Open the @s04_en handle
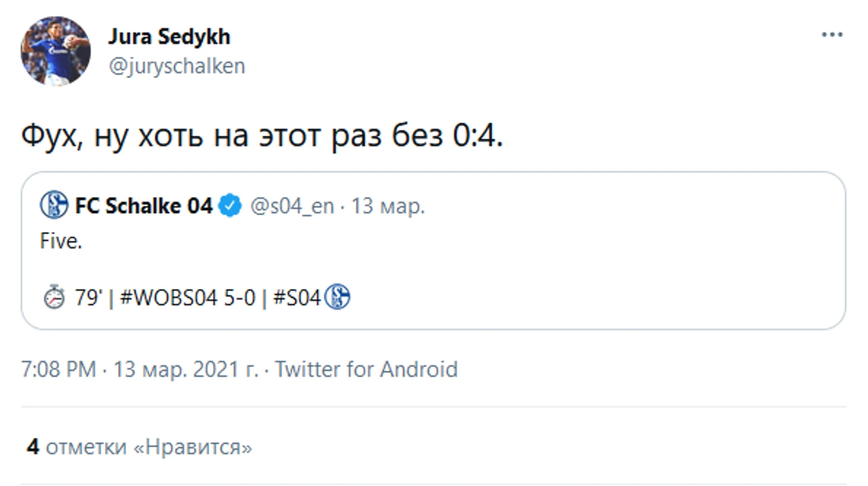Viewport: 868px width, 486px height. 292,206
